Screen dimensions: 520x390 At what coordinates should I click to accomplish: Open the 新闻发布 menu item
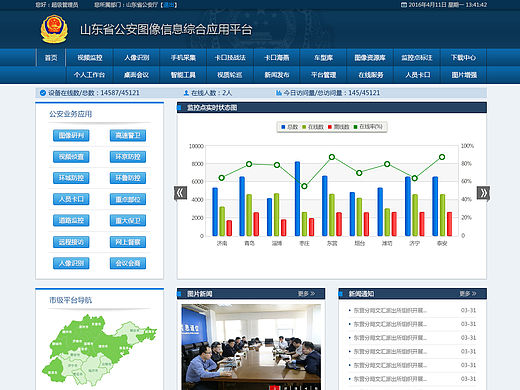pos(277,75)
